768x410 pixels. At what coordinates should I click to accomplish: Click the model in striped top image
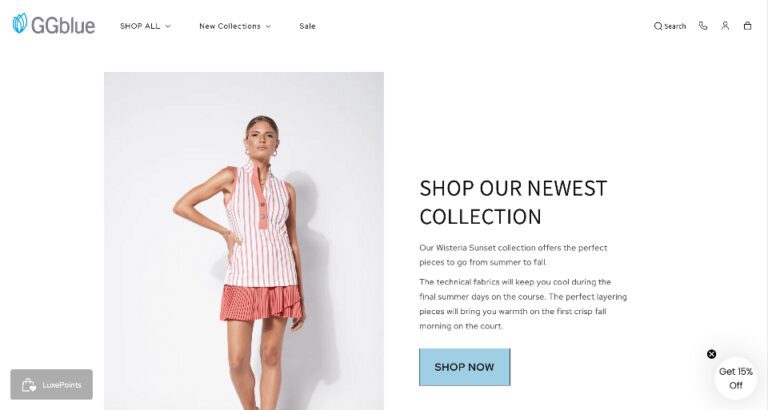tap(244, 241)
